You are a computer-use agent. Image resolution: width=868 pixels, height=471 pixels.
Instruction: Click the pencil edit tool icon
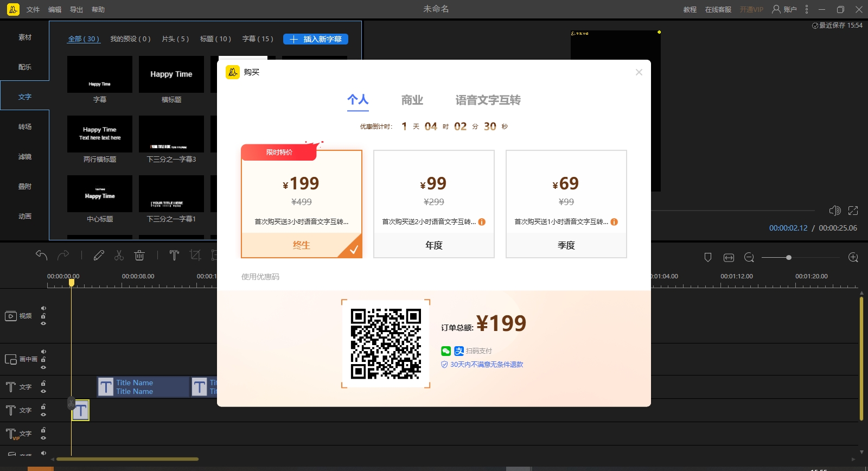(99, 255)
